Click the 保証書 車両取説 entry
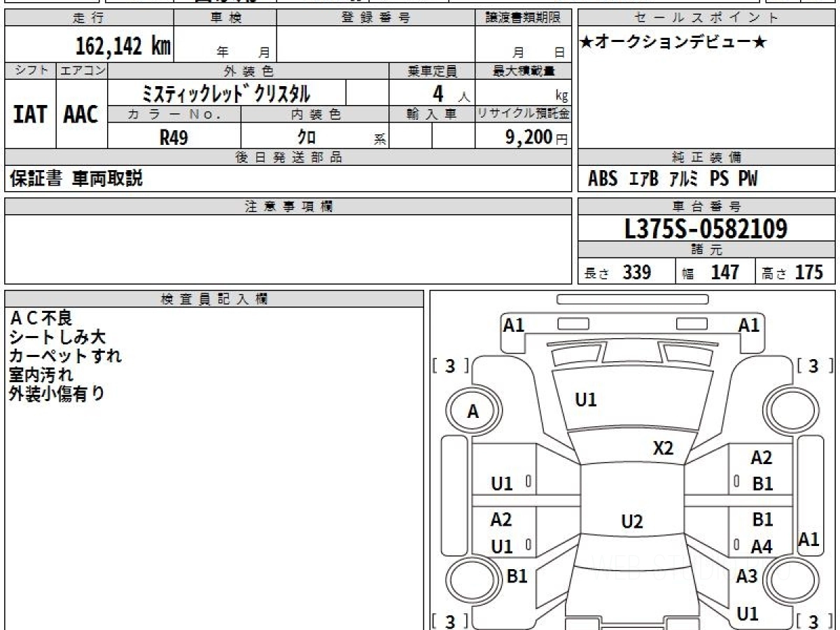This screenshot has width=840, height=630. point(76,179)
